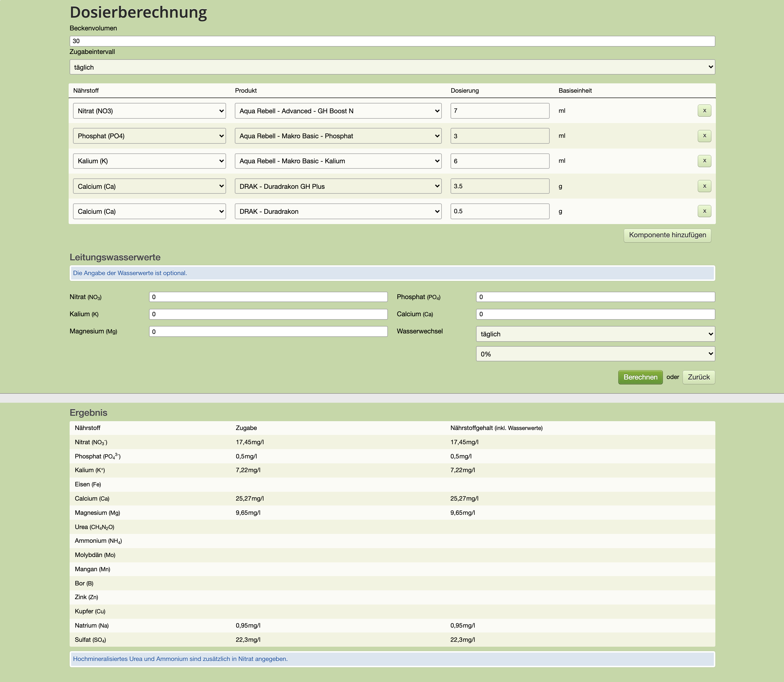Viewport: 784px width, 682px height.
Task: Click the Sulfat Zugabe value 22,3mg/l
Action: pos(248,640)
